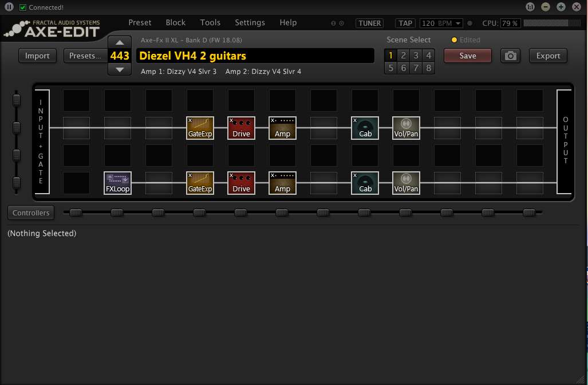Select the Amp block in the bottom grid row
Screen dimensions: 588x385
click(282, 183)
